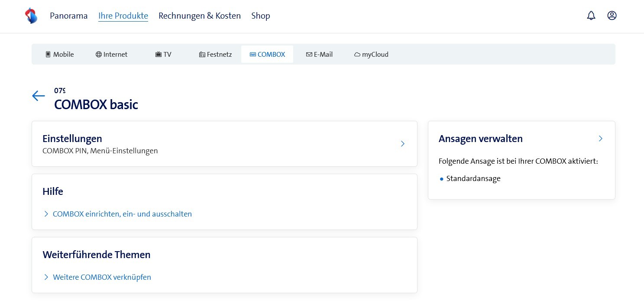Viewport: 644px width, 304px height.
Task: Open Weitere COMBOX verknüpfen link
Action: [x=102, y=277]
